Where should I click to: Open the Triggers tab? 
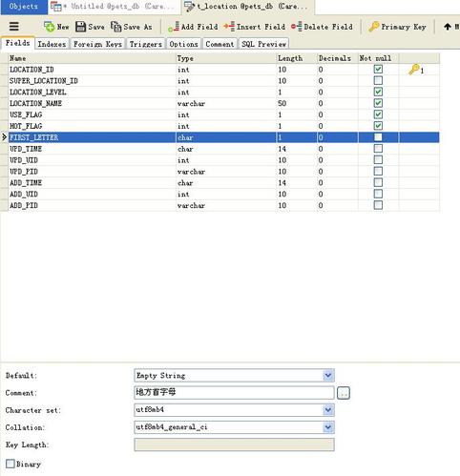pos(146,44)
